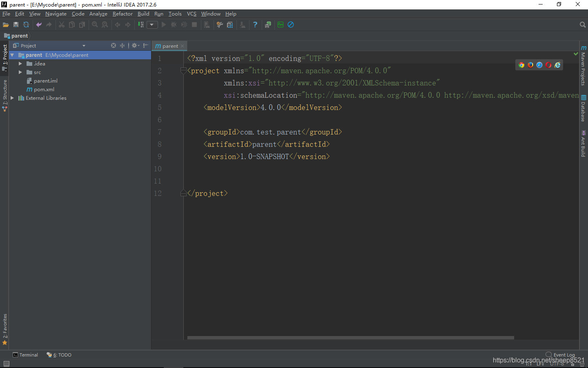
Task: Open the Navigate menu
Action: tap(56, 13)
